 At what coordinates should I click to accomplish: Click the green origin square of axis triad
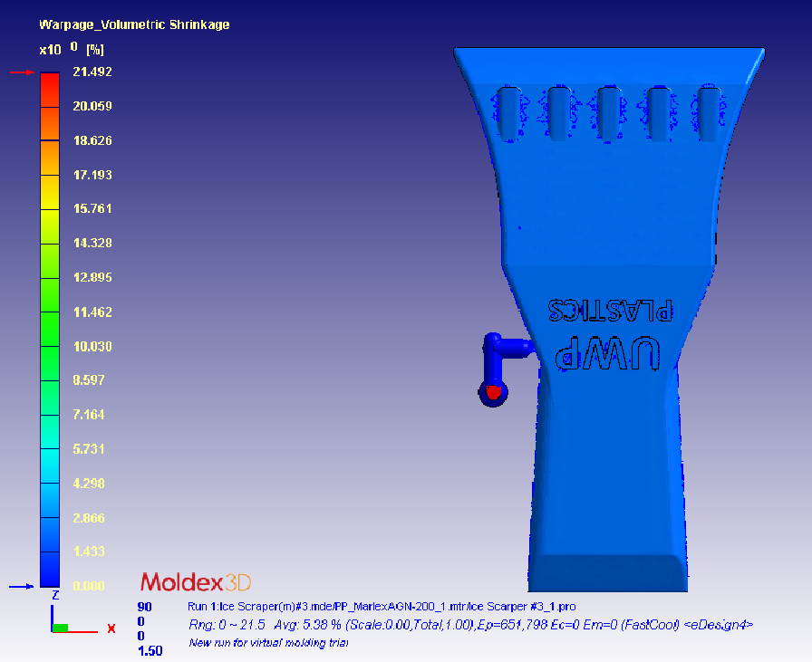60,628
